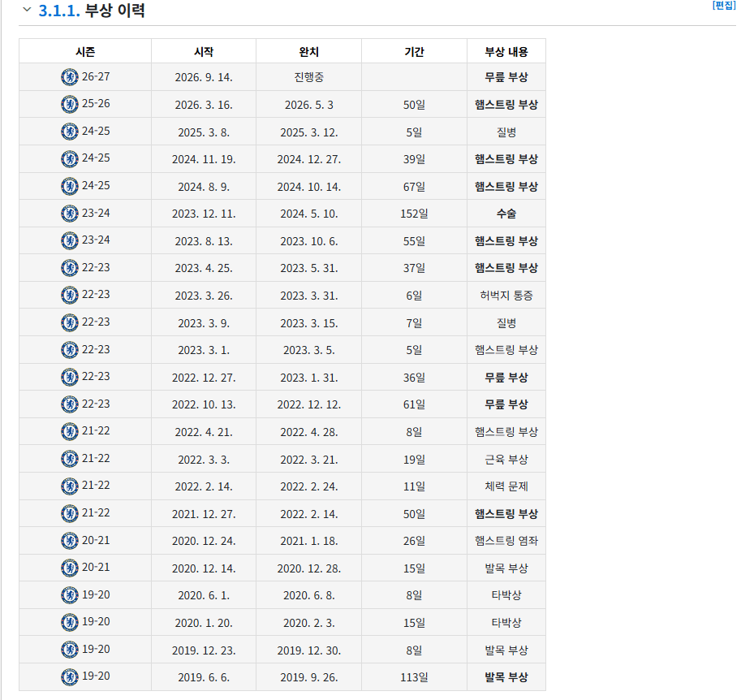Viewport: 754px width, 700px height.
Task: Select the 체력 문제 injury cell
Action: [506, 486]
